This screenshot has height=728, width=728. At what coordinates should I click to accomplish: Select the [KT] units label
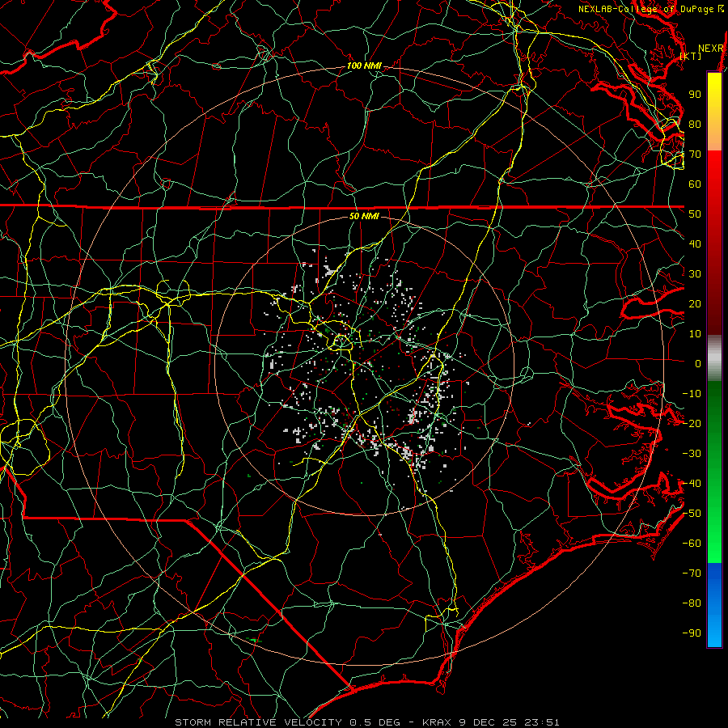click(691, 56)
